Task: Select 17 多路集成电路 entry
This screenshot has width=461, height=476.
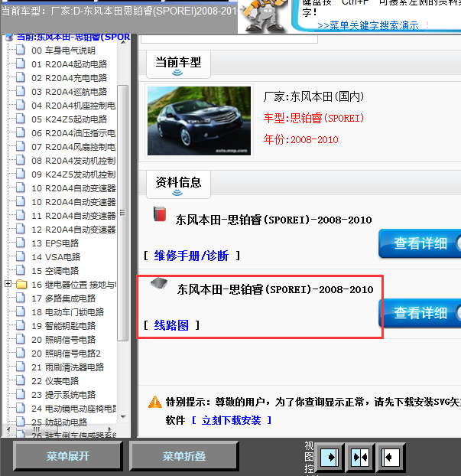Action: [63, 298]
